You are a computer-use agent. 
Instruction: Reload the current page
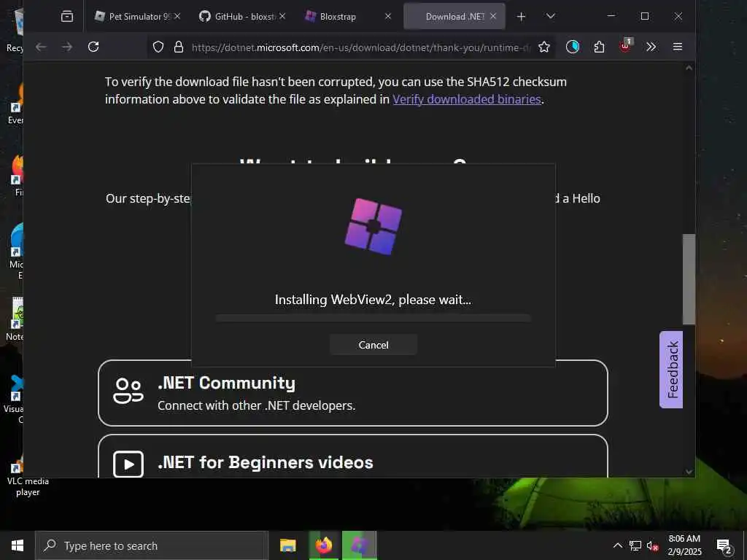point(93,47)
